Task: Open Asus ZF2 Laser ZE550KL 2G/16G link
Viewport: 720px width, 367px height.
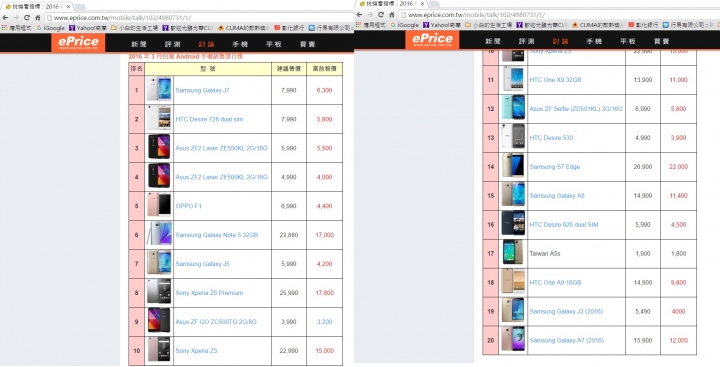Action: (x=221, y=148)
